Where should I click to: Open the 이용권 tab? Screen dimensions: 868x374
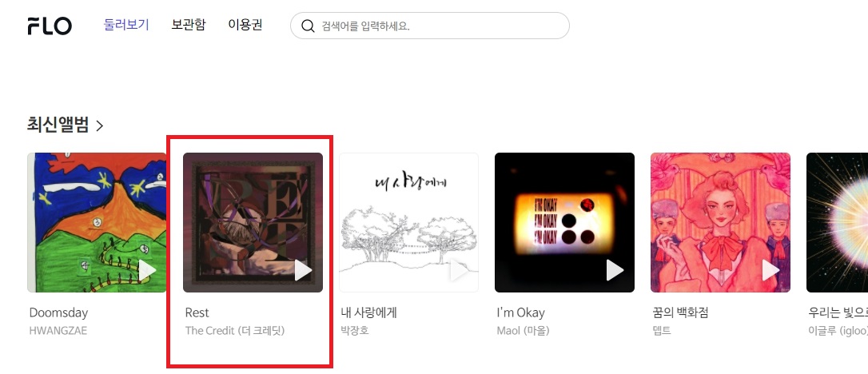tap(245, 25)
